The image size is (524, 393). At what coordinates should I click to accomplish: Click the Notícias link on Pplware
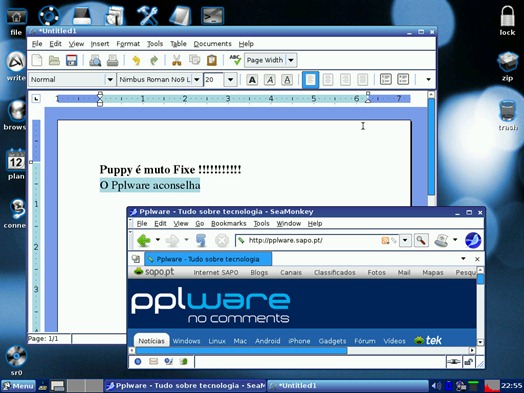[x=151, y=341]
